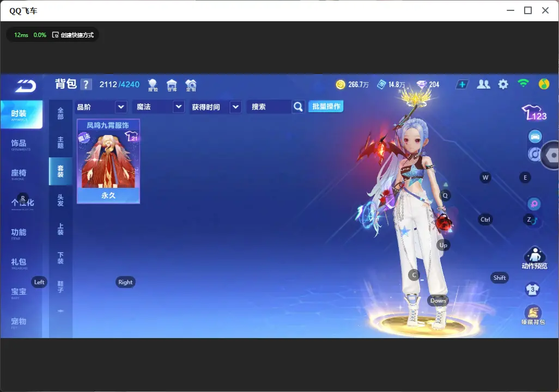Switch to the 饰品 ornaments tab

[x=21, y=144]
